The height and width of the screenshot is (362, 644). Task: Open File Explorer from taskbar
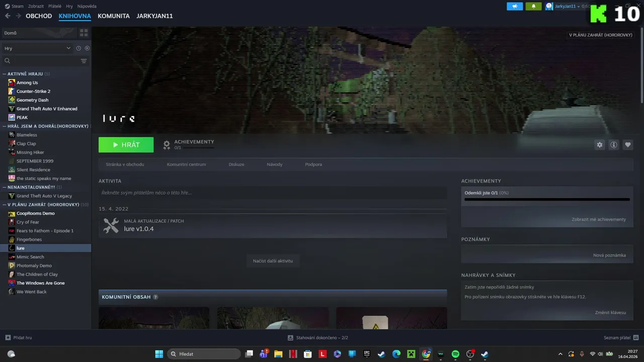click(x=278, y=354)
